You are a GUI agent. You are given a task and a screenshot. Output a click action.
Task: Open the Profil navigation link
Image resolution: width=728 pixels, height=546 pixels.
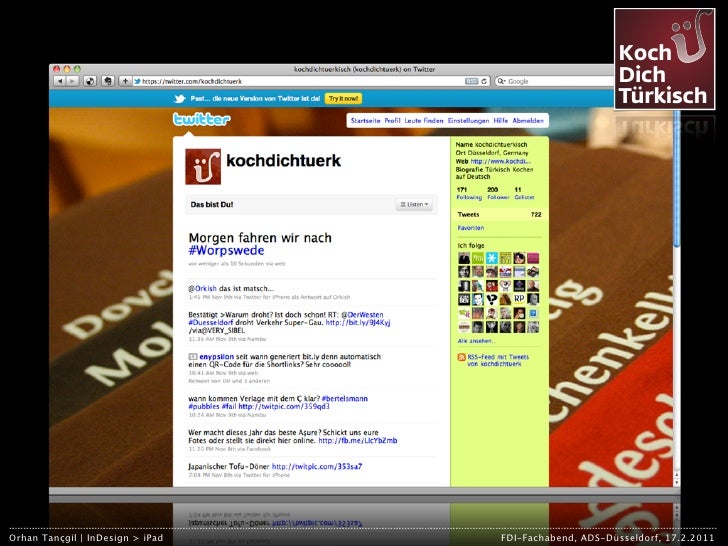tap(392, 121)
